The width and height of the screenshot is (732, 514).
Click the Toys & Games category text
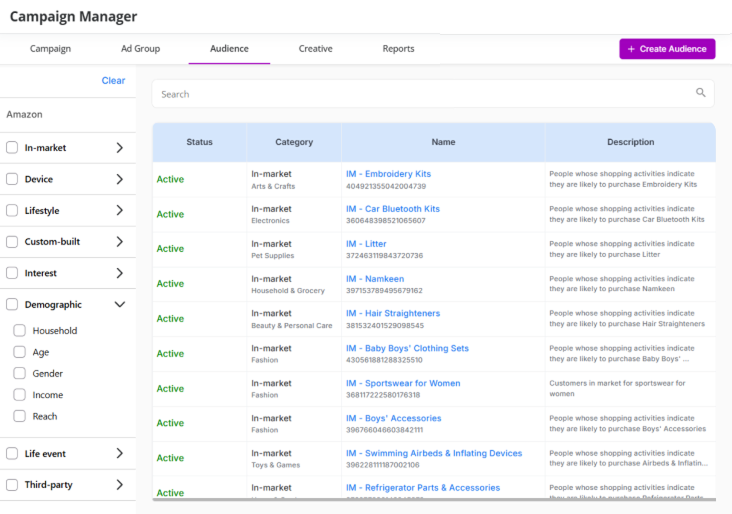click(x=275, y=465)
